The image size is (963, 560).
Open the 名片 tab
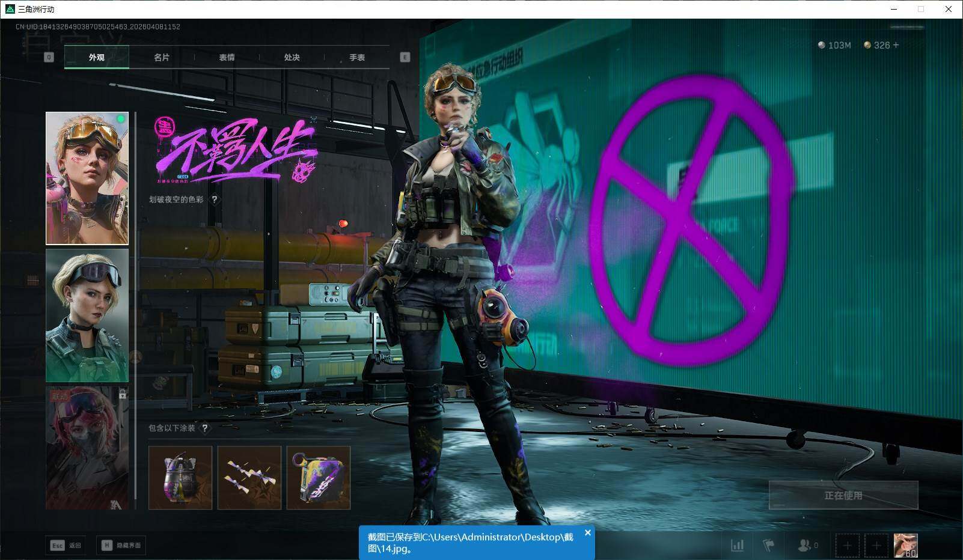[162, 57]
